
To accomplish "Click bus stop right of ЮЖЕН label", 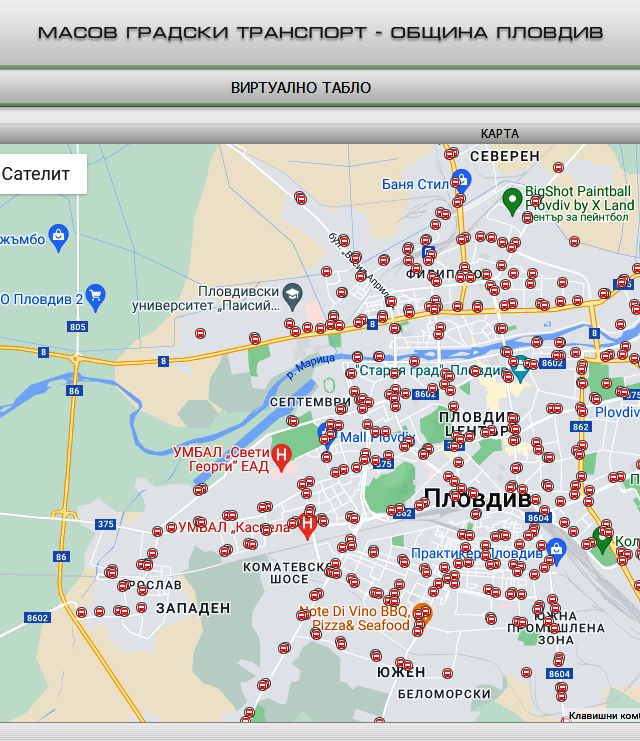I will click(x=447, y=673).
